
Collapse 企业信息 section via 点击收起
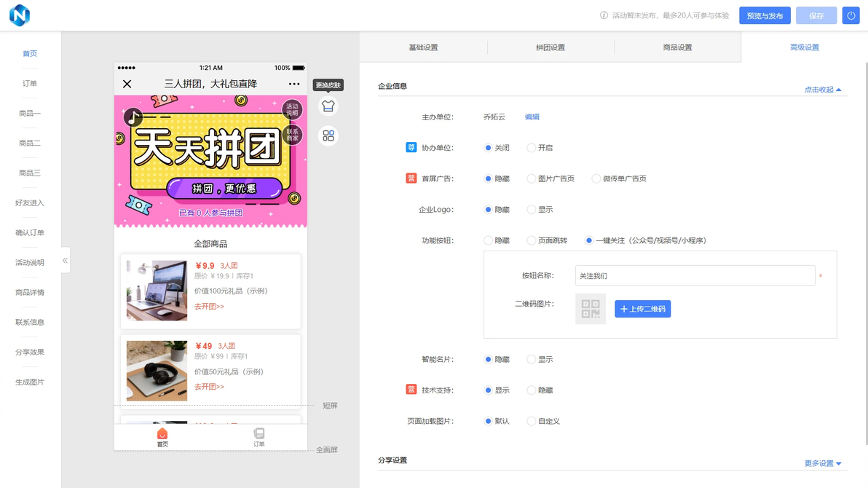point(823,90)
